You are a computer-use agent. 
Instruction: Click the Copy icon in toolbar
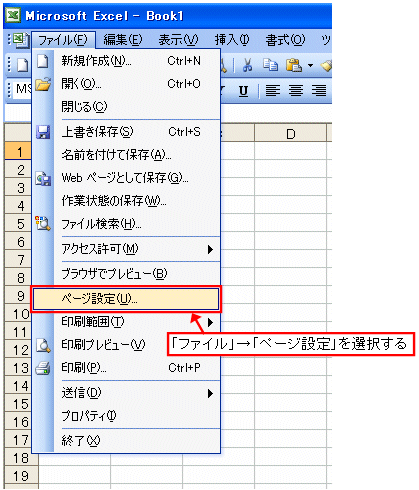point(270,65)
